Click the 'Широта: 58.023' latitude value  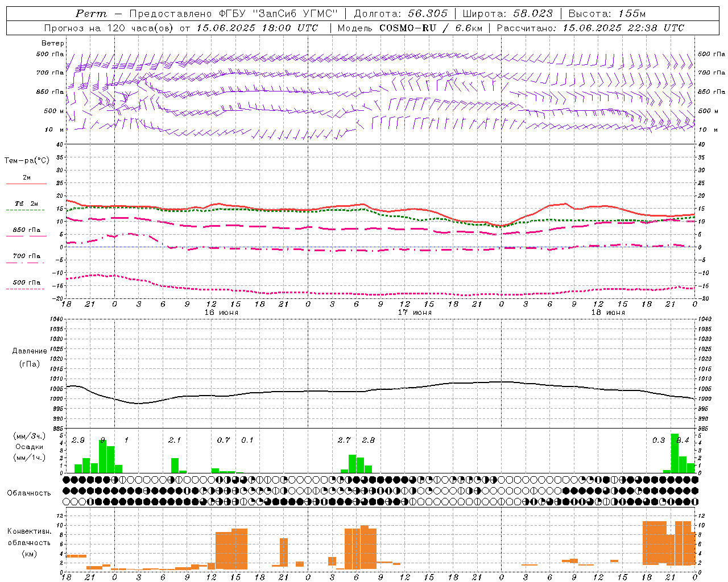pyautogui.click(x=507, y=14)
